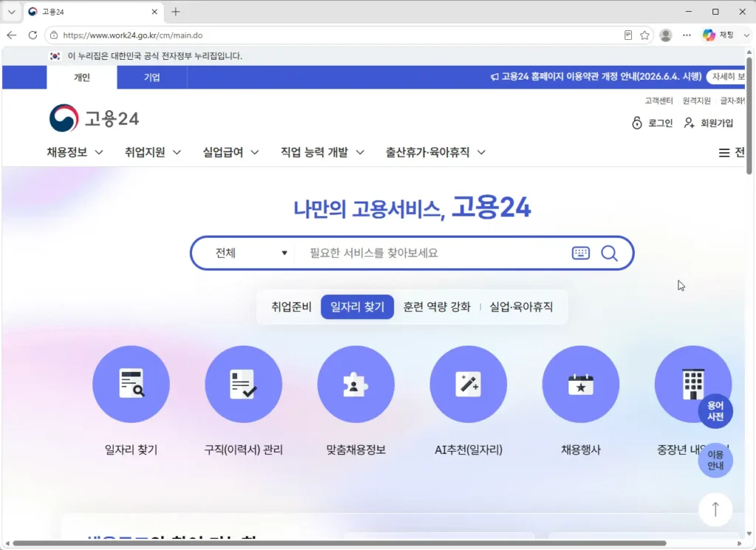Screen dimensions: 756x550
Task: Expand the Copilot sidebar dropdown arrow
Action: point(746,35)
